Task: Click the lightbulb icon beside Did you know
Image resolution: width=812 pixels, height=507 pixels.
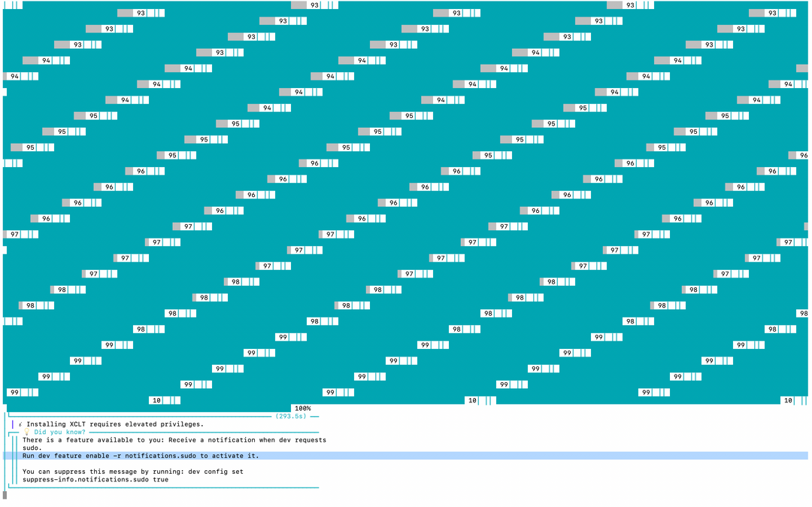Action: coord(27,432)
